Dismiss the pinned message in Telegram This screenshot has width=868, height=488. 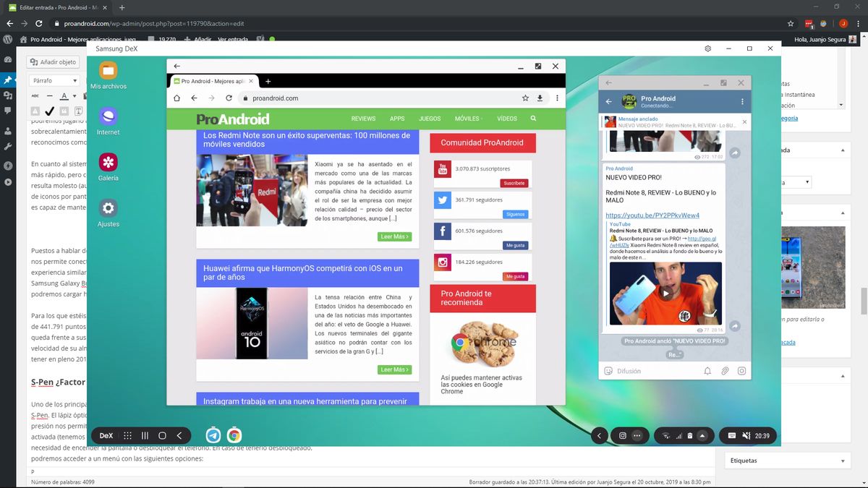744,121
